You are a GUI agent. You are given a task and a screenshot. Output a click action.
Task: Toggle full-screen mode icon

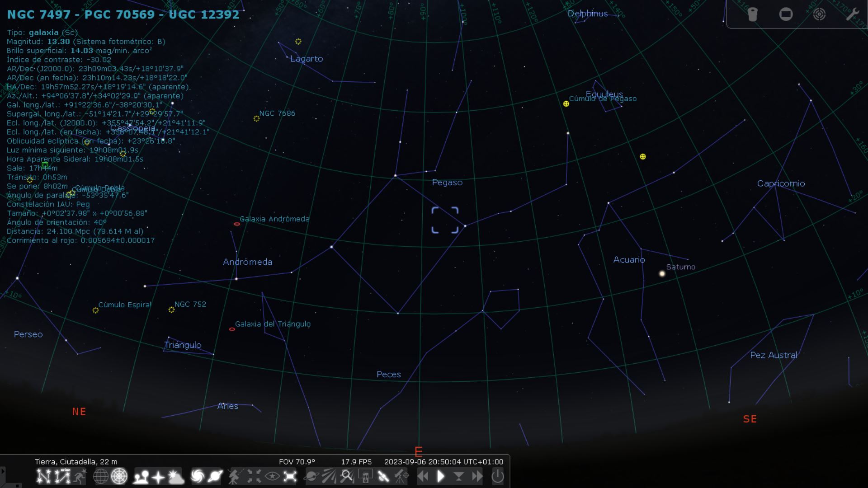[x=290, y=476]
